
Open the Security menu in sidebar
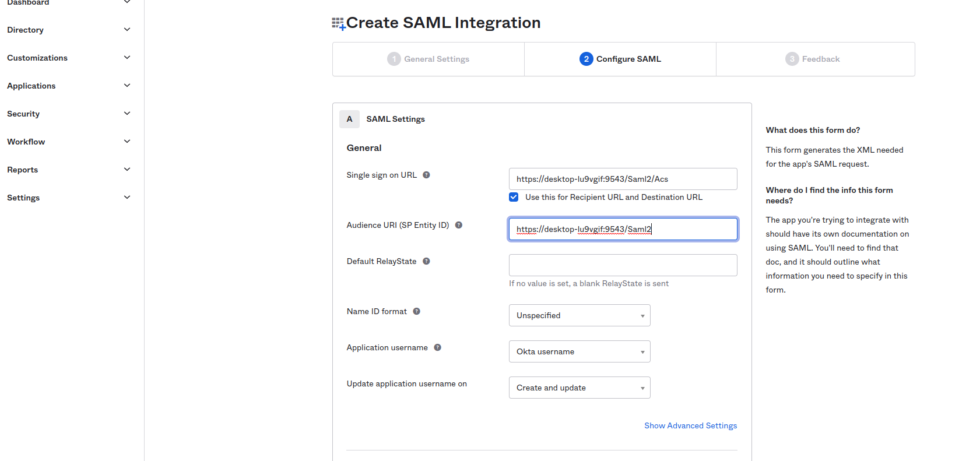(23, 114)
